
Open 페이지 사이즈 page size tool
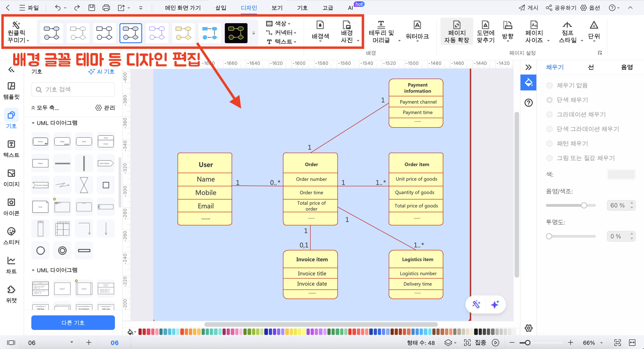[x=534, y=32]
